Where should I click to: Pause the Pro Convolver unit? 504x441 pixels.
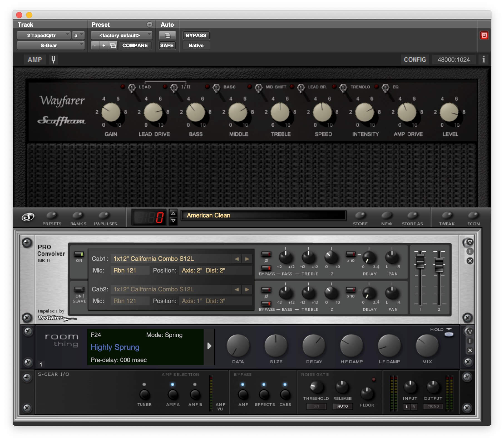pyautogui.click(x=470, y=252)
